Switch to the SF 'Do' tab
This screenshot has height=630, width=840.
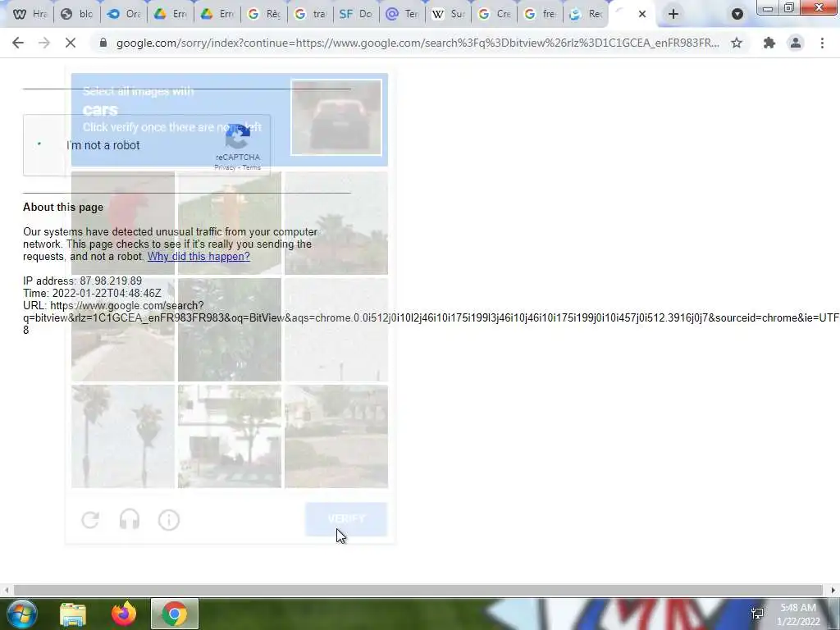click(356, 14)
